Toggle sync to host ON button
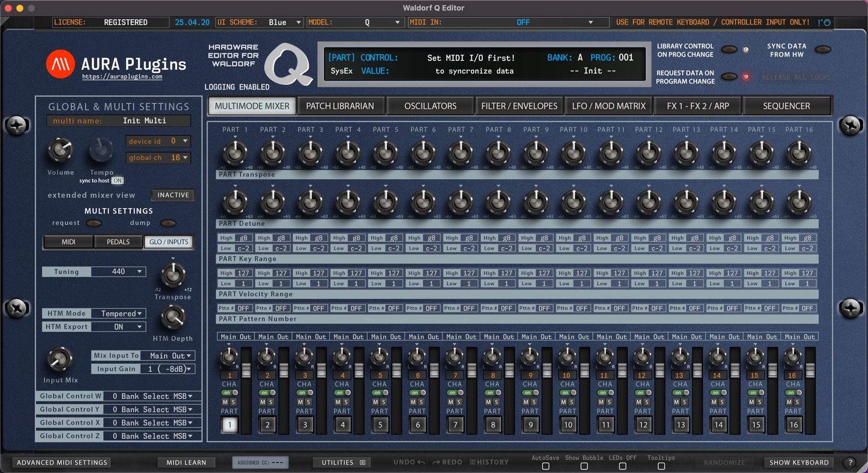The image size is (868, 473). (x=117, y=180)
